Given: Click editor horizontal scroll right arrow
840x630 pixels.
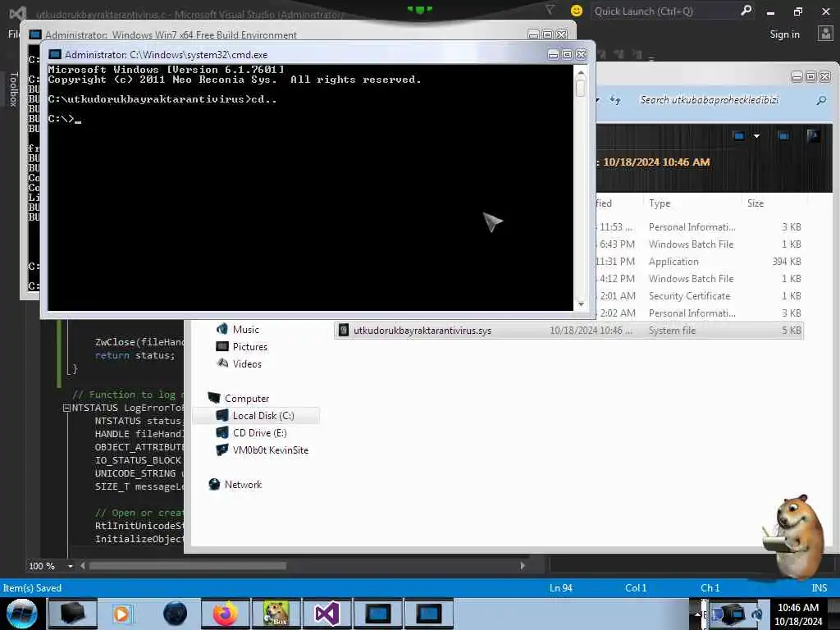Looking at the screenshot, I should click(x=523, y=566).
